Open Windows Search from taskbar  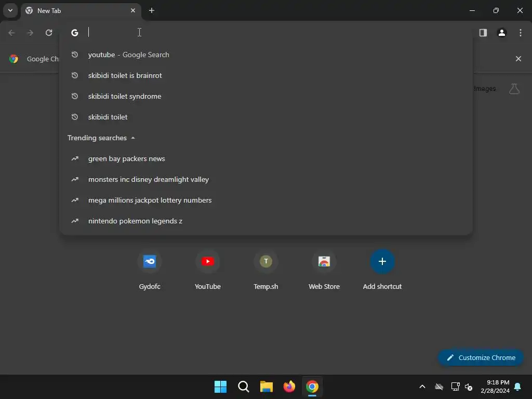click(x=243, y=387)
